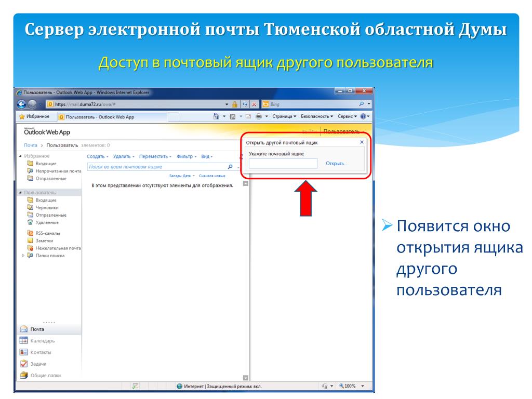Image resolution: width=532 pixels, height=399 pixels.
Task: Open the Создать dropdown menu
Action: tap(97, 156)
